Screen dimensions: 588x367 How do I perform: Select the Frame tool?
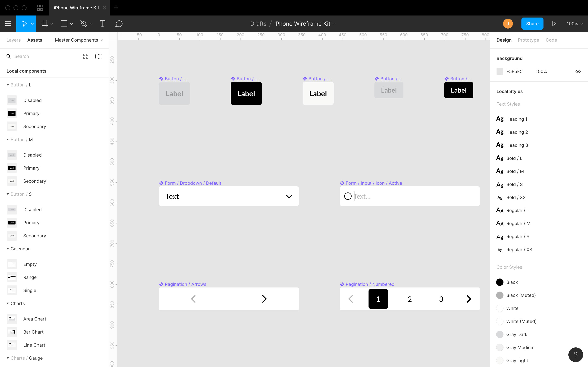coord(45,23)
